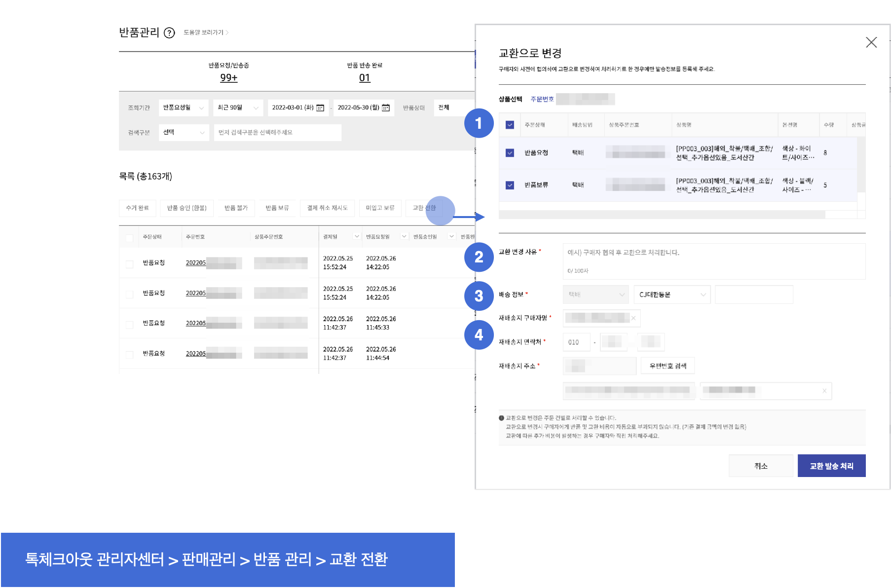This screenshot has width=891, height=588.
Task: Clear the 재배송지 구매자명 field with X icon
Action: click(x=633, y=318)
